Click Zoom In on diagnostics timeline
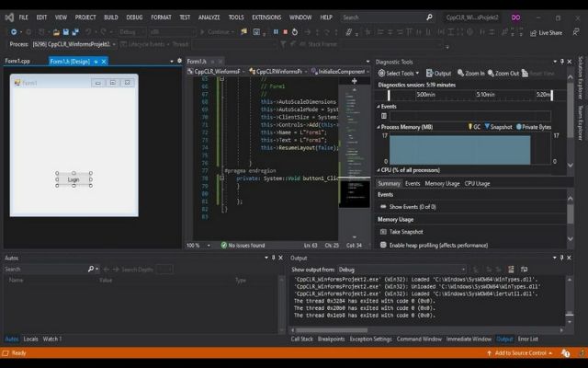Screen dimensions: 588x368 click(x=471, y=74)
